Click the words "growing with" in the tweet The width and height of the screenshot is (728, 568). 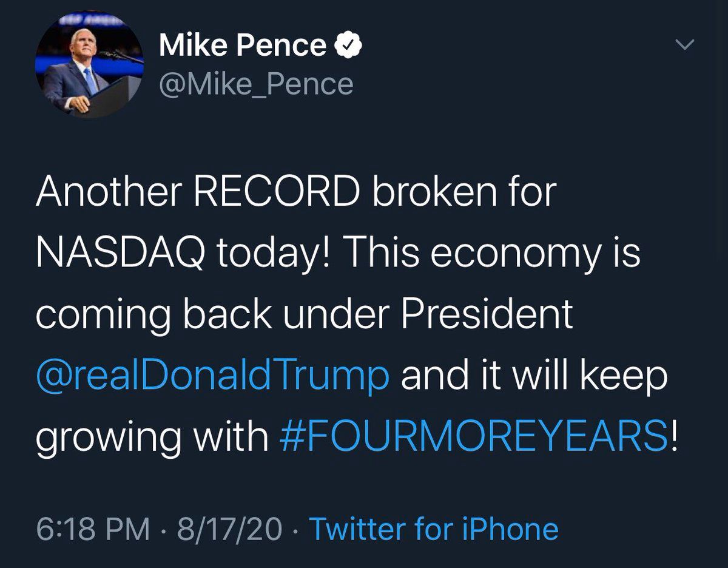(x=152, y=437)
